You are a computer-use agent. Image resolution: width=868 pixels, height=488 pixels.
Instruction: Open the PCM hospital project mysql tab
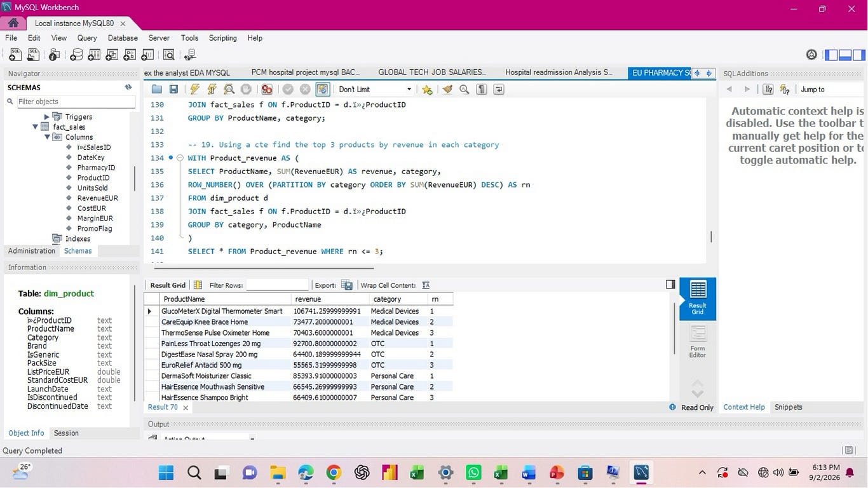coord(306,72)
